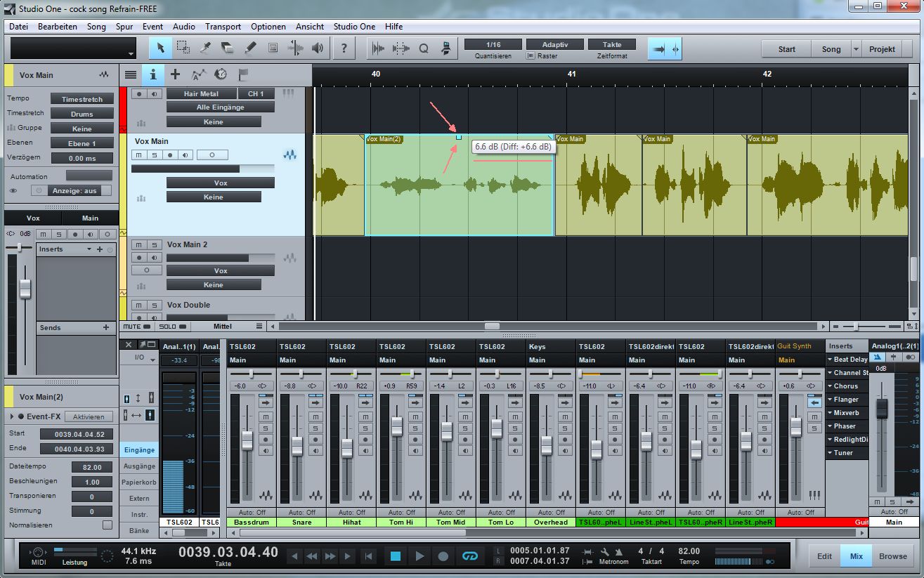Select the Bend tool

click(295, 48)
